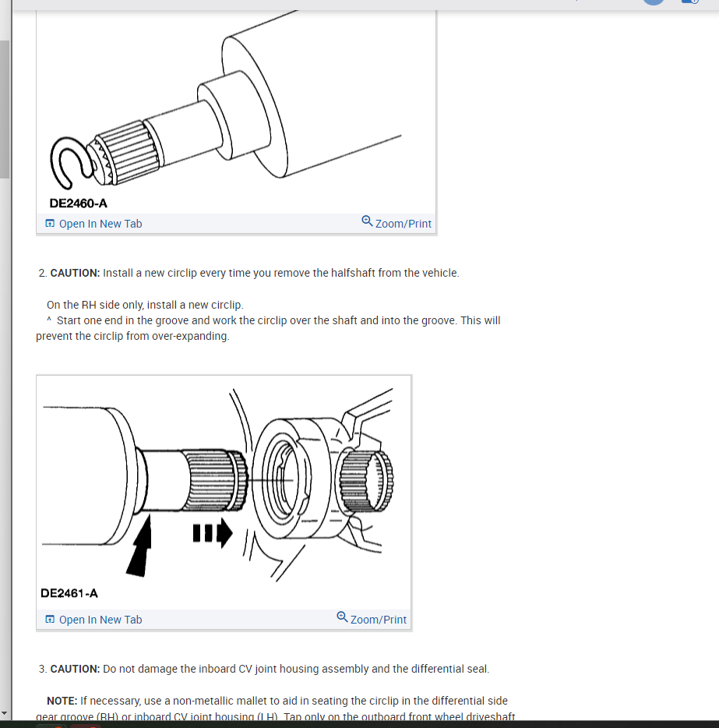Viewport: 719px width, 728px height.
Task: Click magnifier icon for DE2460-A image
Action: pos(367,221)
